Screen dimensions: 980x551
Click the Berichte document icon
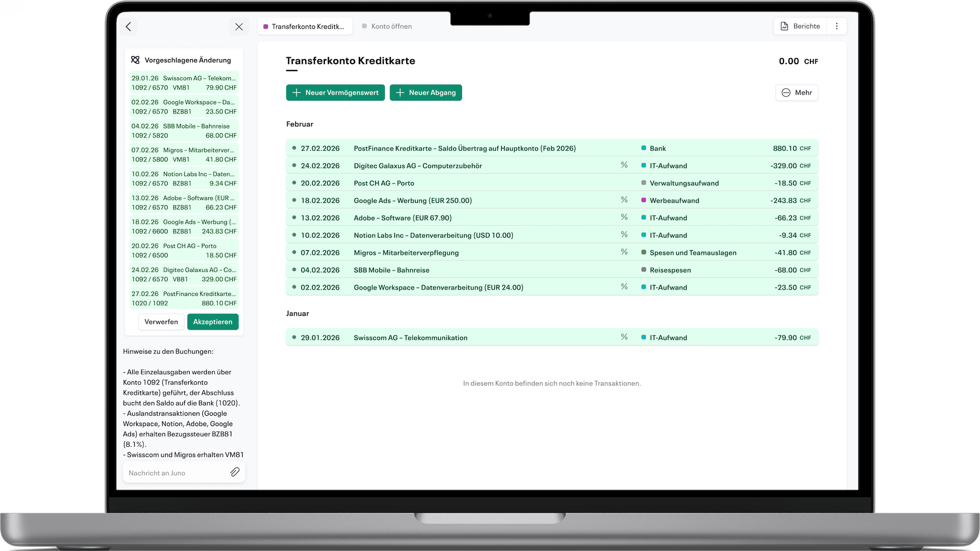pos(784,26)
